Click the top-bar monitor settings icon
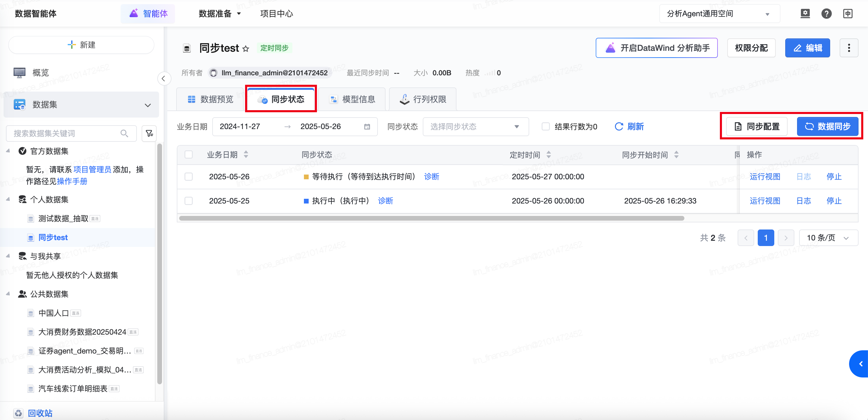Image resolution: width=868 pixels, height=420 pixels. pyautogui.click(x=805, y=14)
